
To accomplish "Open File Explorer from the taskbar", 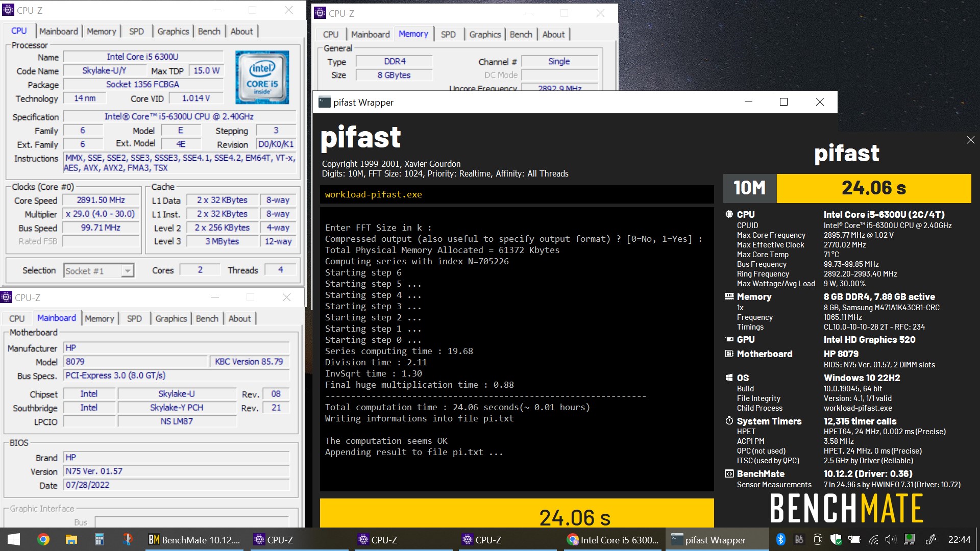I will pyautogui.click(x=71, y=539).
